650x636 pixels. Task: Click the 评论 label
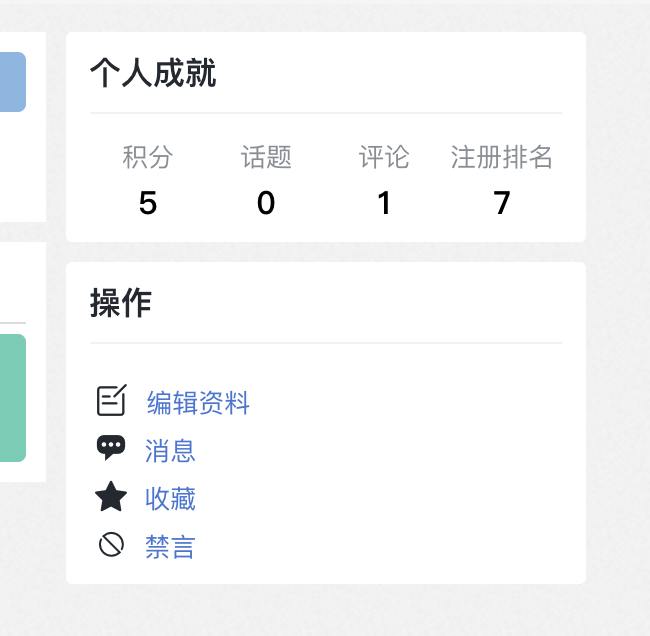[x=384, y=157]
